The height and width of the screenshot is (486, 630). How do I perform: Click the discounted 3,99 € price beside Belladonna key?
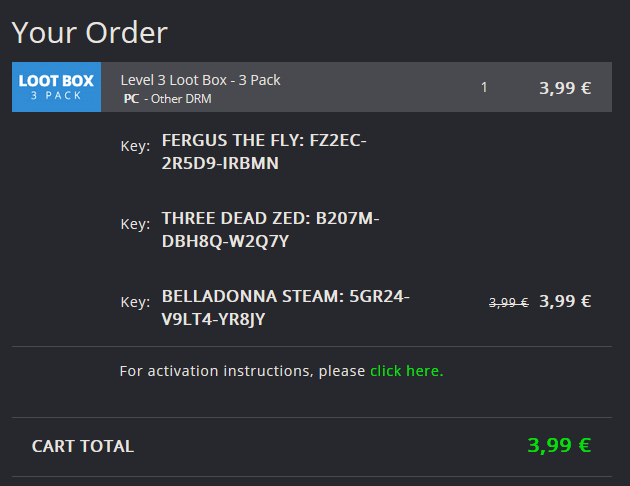pos(565,301)
